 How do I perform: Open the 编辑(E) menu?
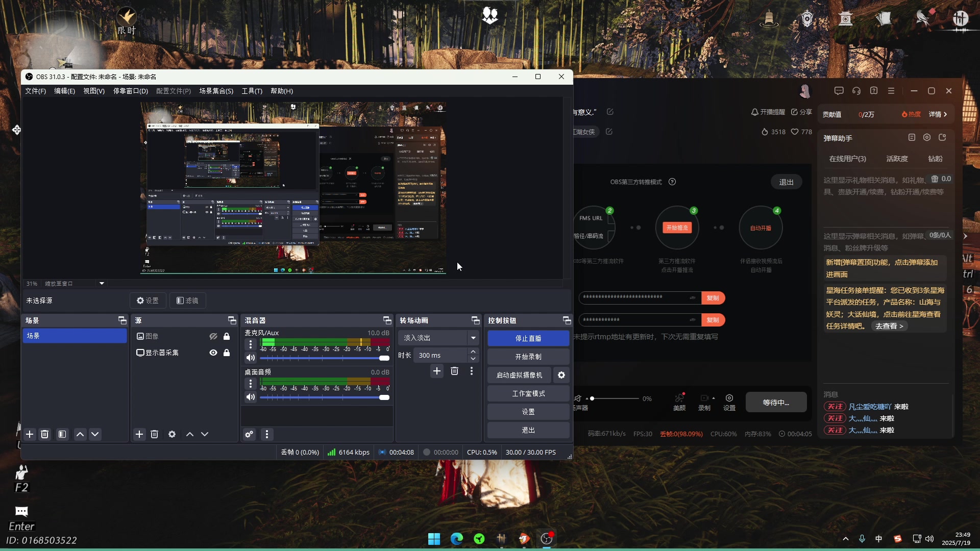[64, 91]
